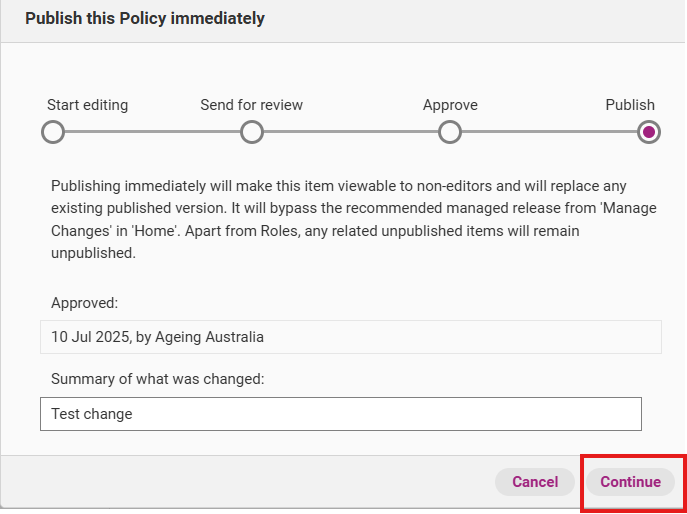Select the 'Approve' step label
This screenshot has height=514, width=687.
coord(450,105)
